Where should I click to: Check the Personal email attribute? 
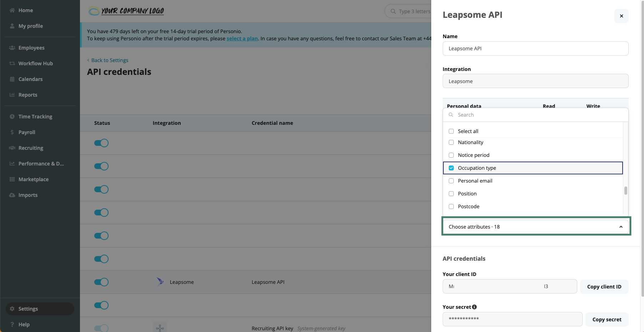pyautogui.click(x=451, y=181)
